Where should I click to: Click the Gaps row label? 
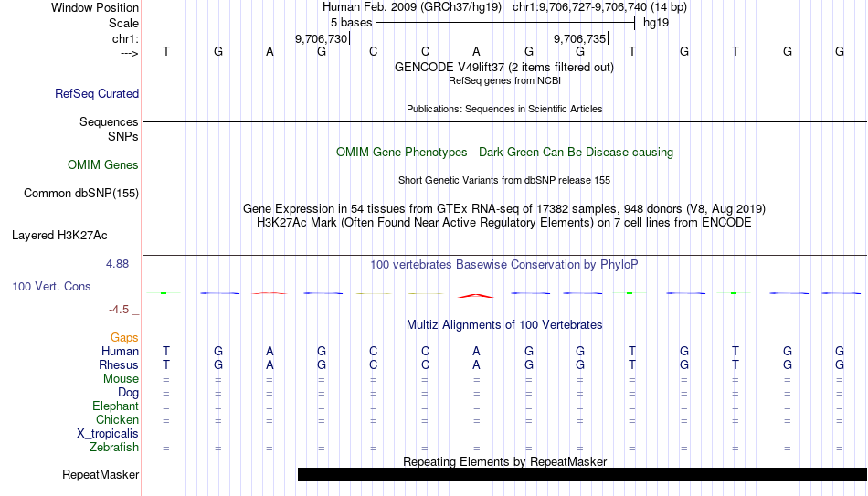pyautogui.click(x=124, y=338)
